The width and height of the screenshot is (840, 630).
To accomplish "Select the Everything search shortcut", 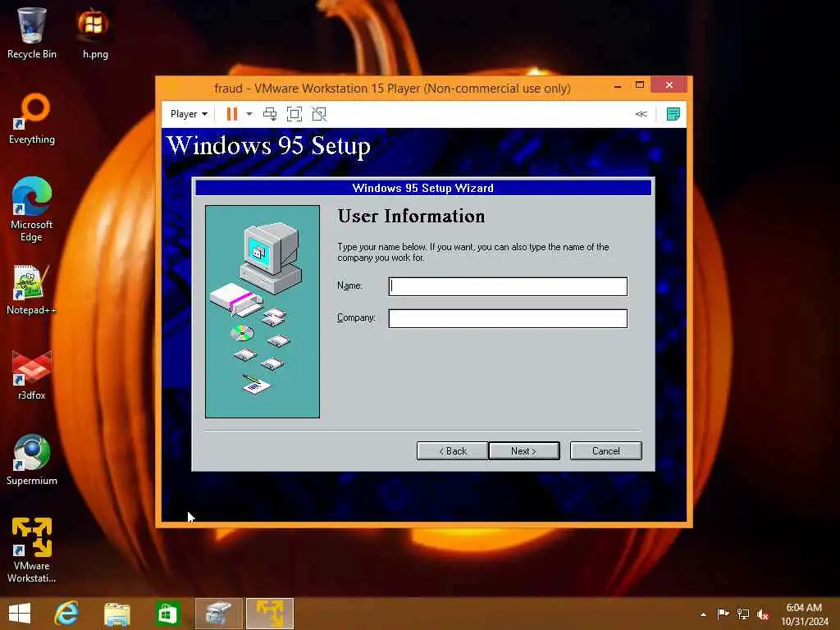I will 32,119.
